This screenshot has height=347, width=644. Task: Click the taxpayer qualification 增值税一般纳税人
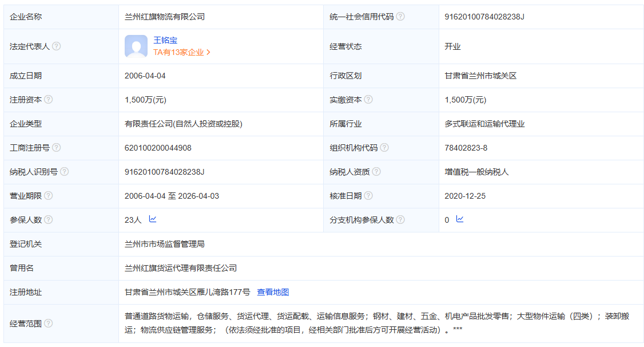pos(476,172)
